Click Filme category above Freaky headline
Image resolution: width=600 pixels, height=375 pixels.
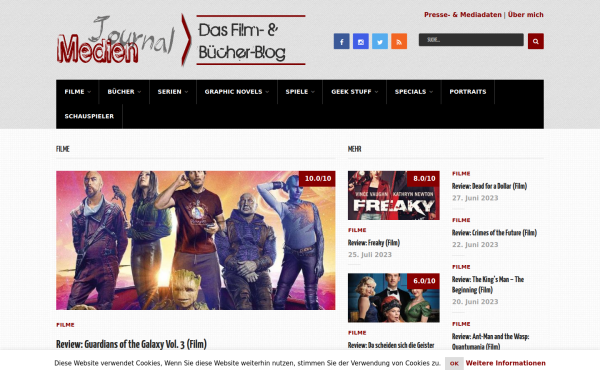pyautogui.click(x=357, y=230)
